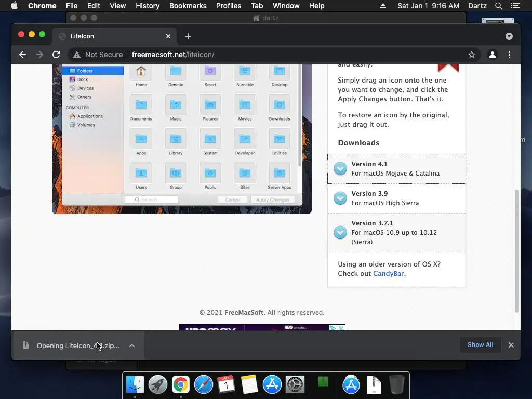Viewport: 532px width, 399px height.
Task: Click the Version 3.7.1 download arrow icon
Action: (x=340, y=233)
